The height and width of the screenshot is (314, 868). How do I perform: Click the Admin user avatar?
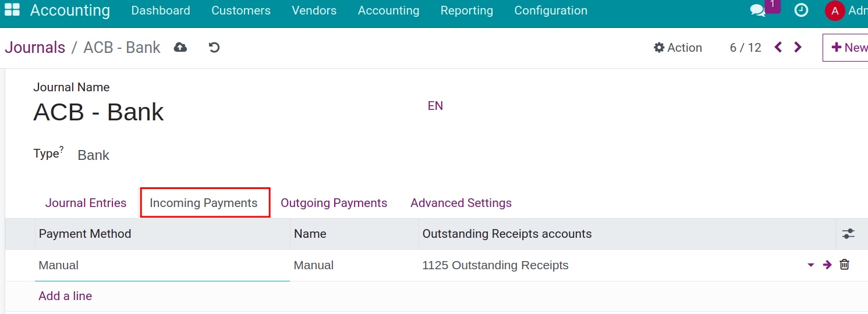click(835, 10)
